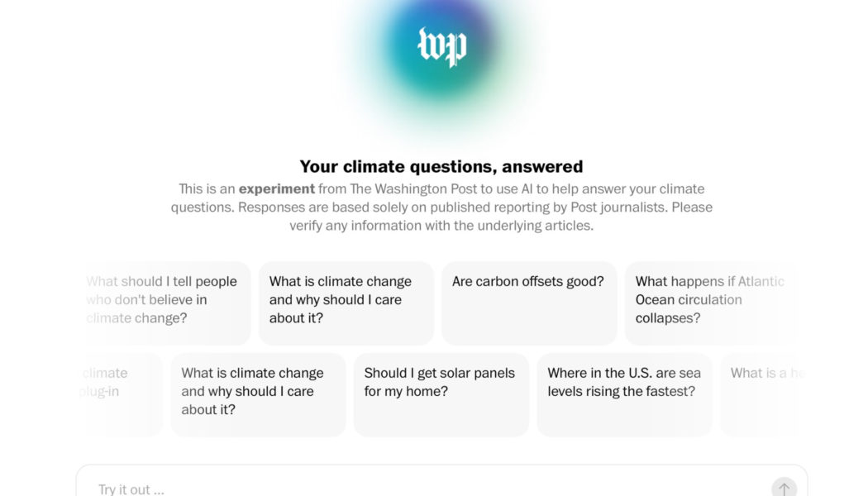
Task: Click the 'Your climate questions, answered' heading
Action: 441,167
